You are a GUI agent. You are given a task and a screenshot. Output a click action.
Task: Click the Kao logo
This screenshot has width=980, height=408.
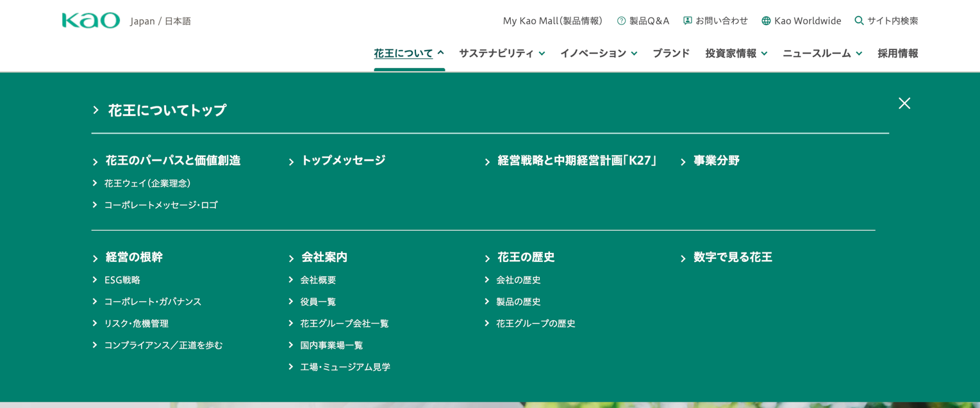tap(91, 20)
